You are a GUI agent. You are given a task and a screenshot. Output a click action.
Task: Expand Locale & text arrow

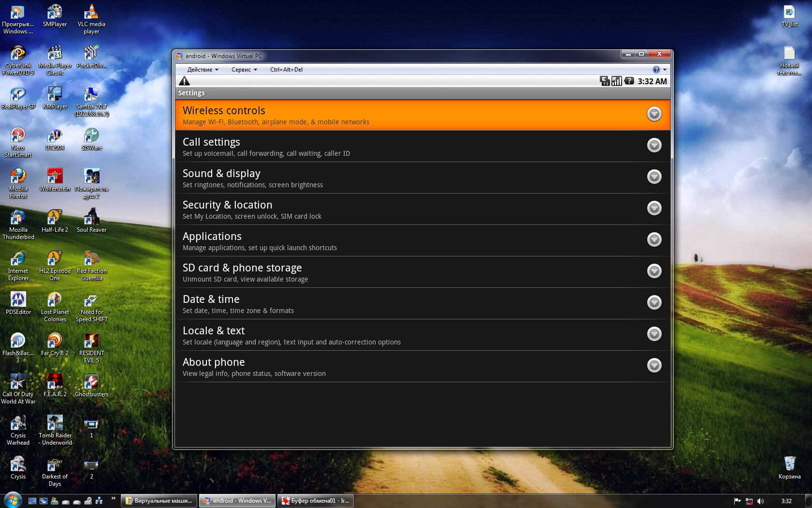tap(654, 334)
